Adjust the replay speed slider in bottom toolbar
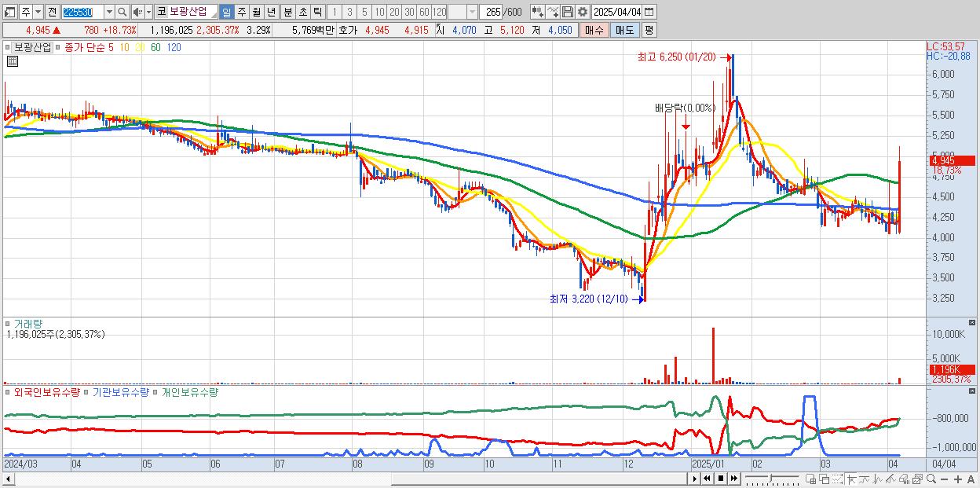 pos(771,479)
